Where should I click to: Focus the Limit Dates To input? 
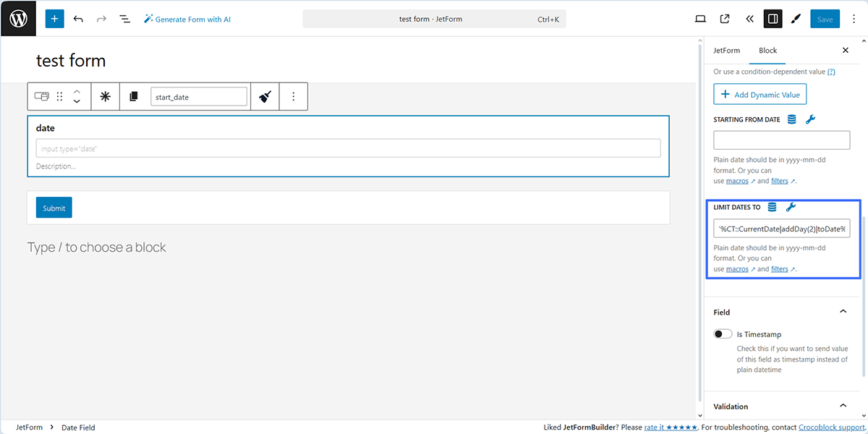[781, 229]
